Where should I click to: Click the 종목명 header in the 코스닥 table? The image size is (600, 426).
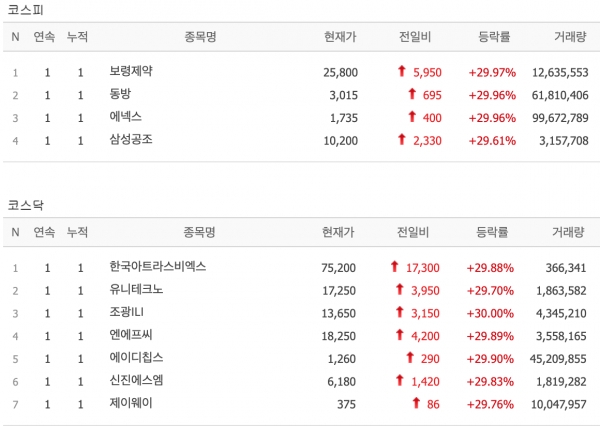199,232
